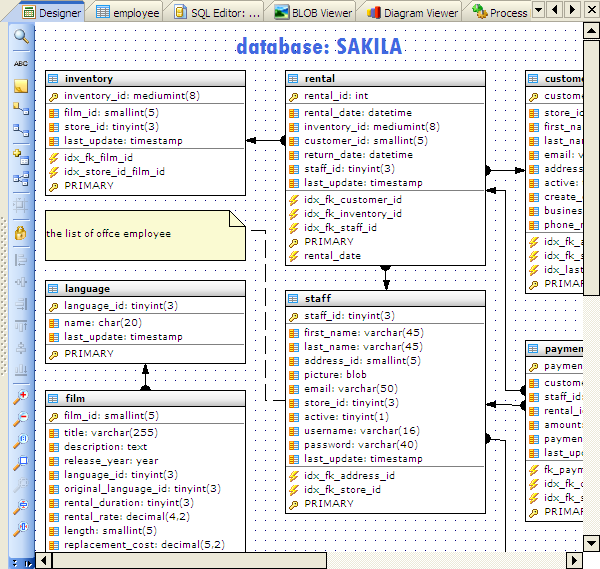Click the center horizontally icon

[21, 282]
